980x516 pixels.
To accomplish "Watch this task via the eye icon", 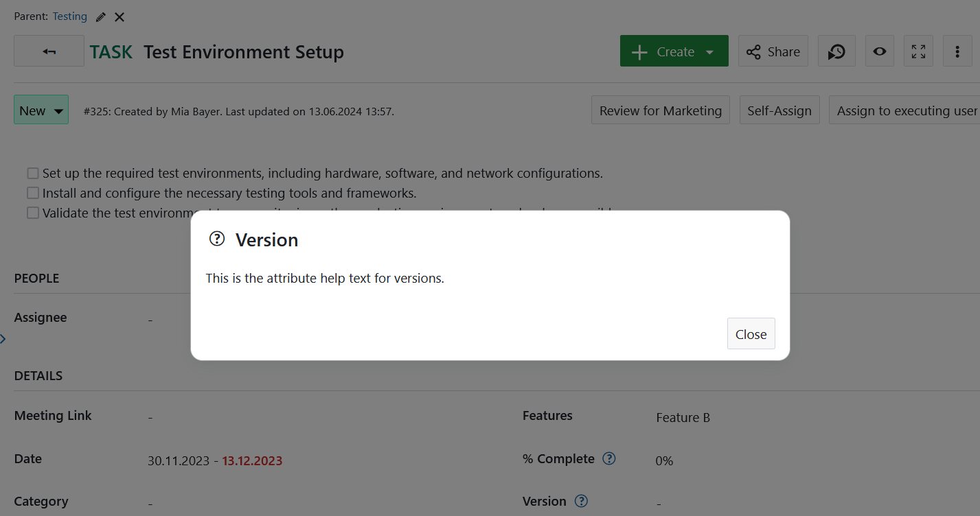I will coord(880,51).
